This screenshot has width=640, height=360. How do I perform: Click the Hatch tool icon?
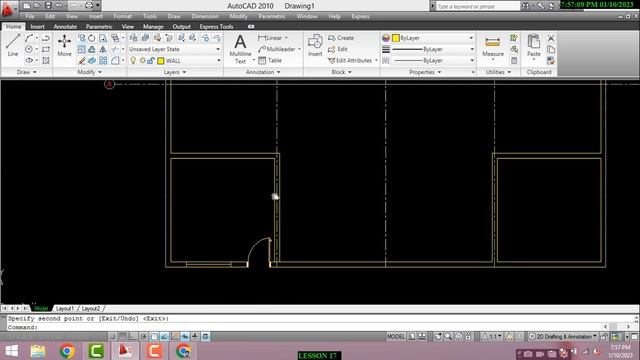click(x=46, y=60)
